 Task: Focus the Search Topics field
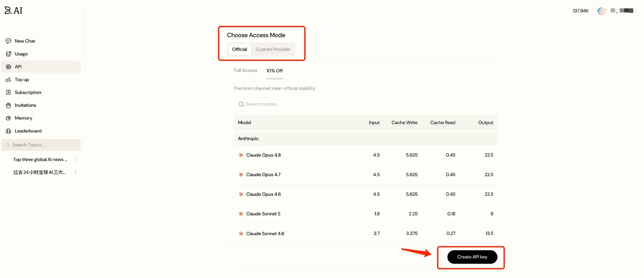coord(41,145)
